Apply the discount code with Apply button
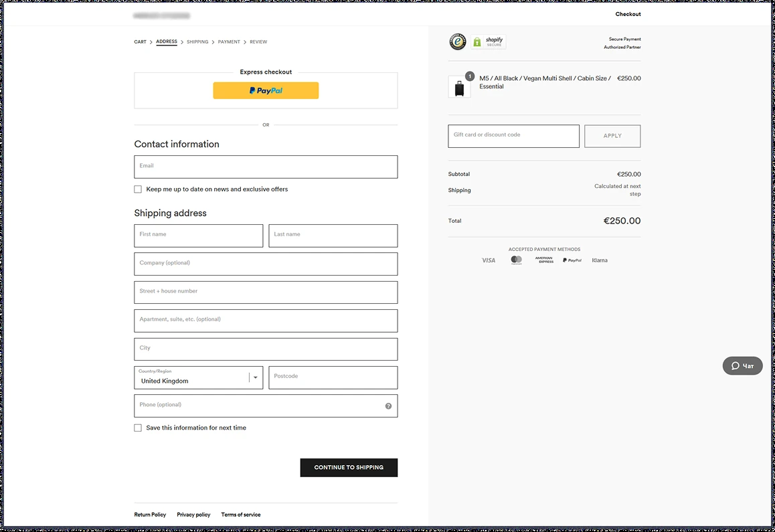The height and width of the screenshot is (532, 775). pyautogui.click(x=612, y=136)
